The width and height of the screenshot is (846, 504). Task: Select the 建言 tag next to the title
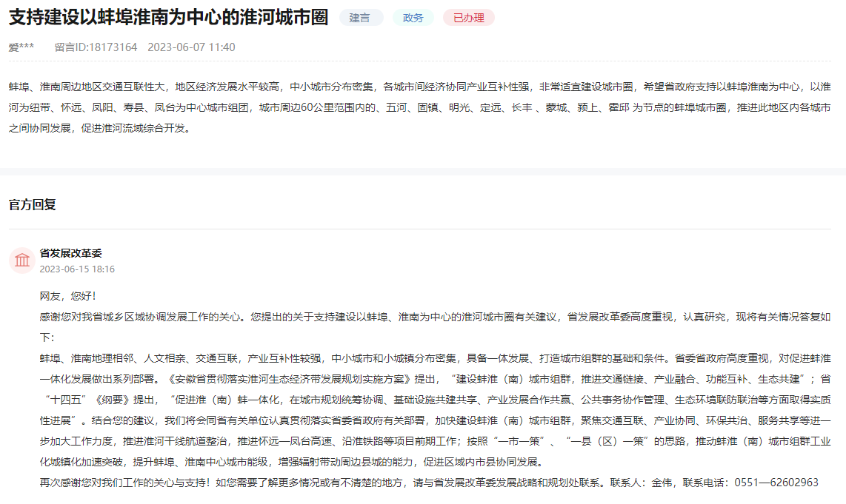pos(360,17)
